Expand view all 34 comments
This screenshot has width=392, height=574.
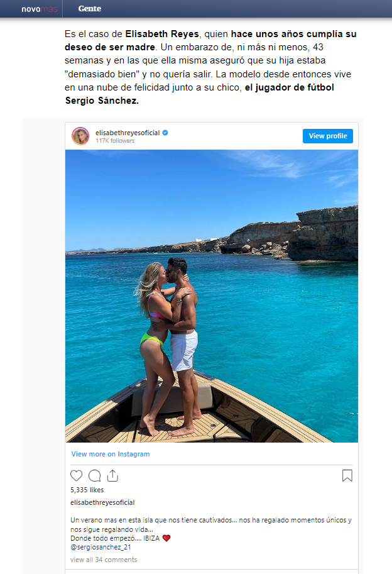click(104, 560)
